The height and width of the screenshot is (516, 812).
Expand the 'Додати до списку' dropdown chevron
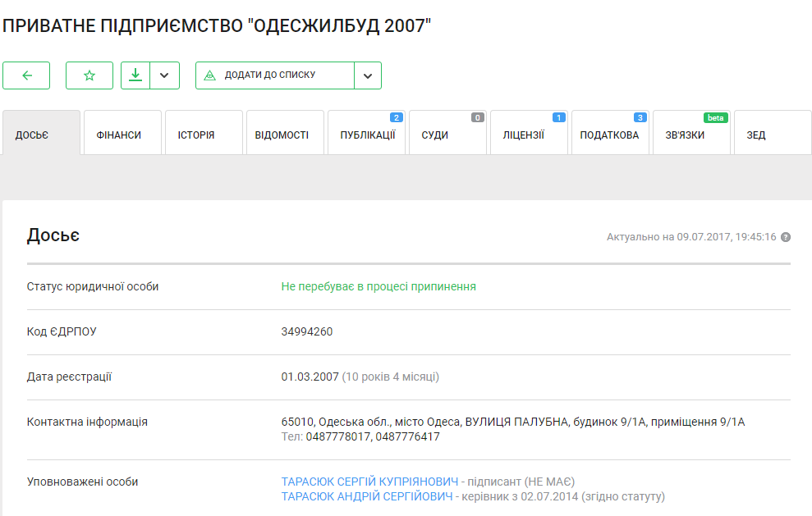click(368, 75)
